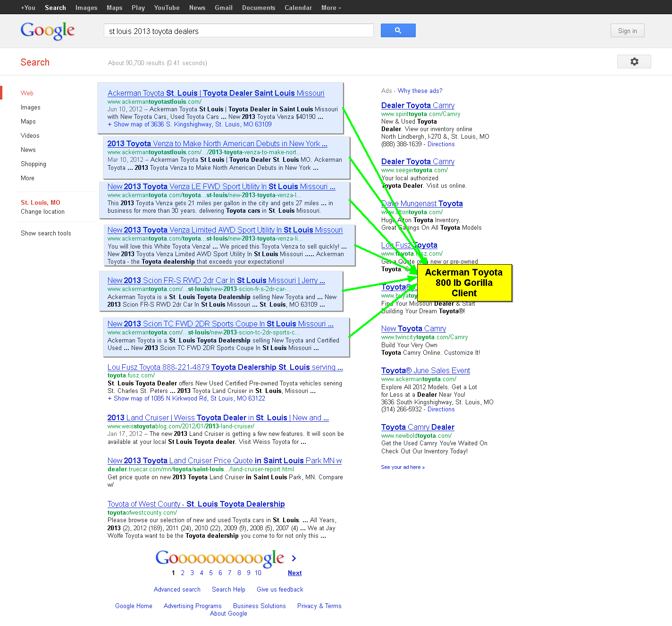Click Directions for (888) 388-1639 ad
The height and width of the screenshot is (626, 672).
coord(441,144)
